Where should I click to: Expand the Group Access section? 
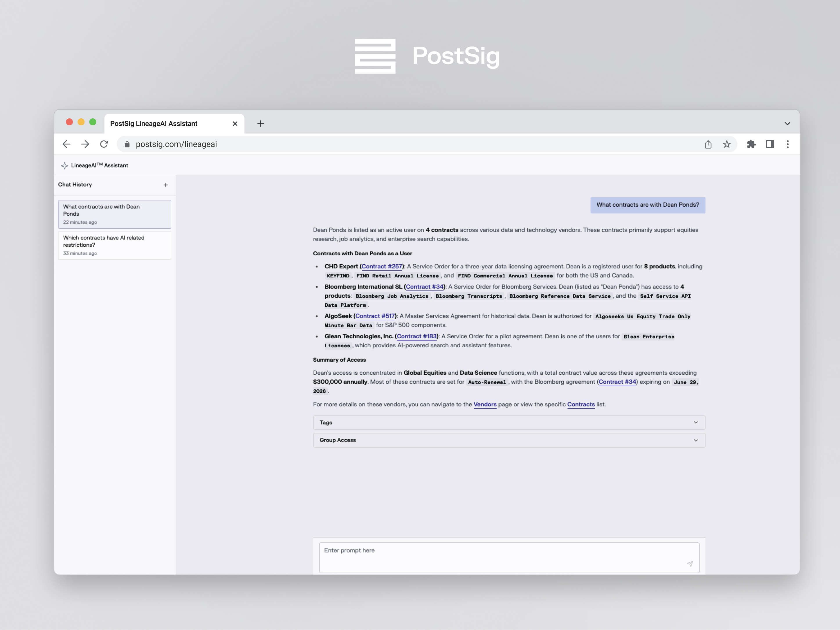[x=509, y=440]
